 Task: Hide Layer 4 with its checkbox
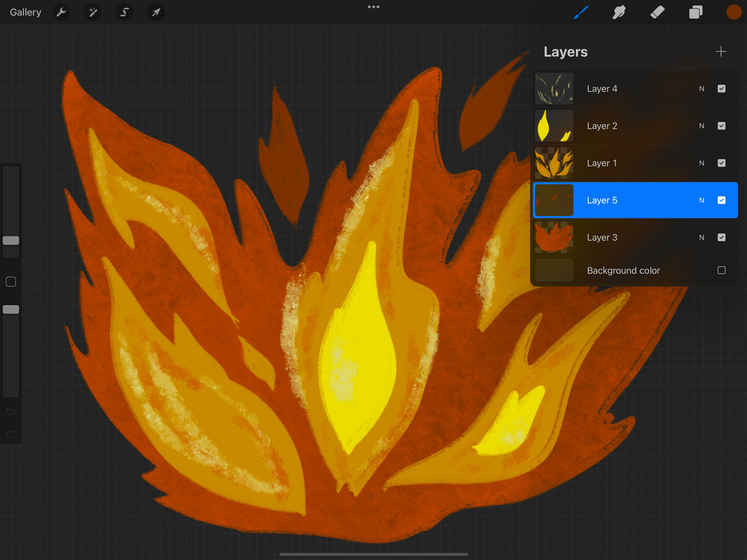pos(721,88)
